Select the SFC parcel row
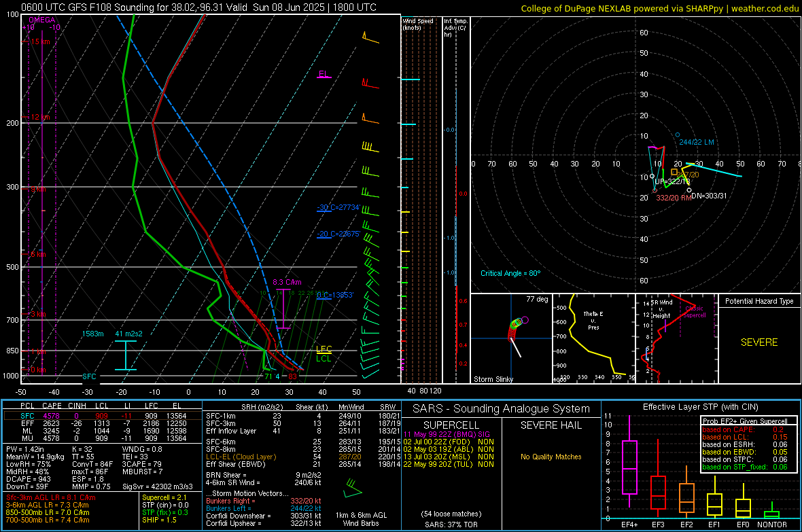Image resolution: width=802 pixels, height=532 pixels. coord(103,416)
